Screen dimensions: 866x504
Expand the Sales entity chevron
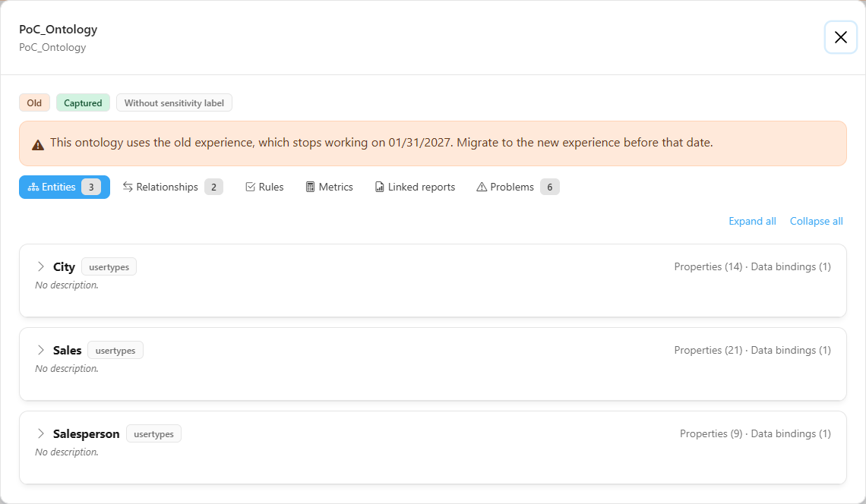point(41,350)
